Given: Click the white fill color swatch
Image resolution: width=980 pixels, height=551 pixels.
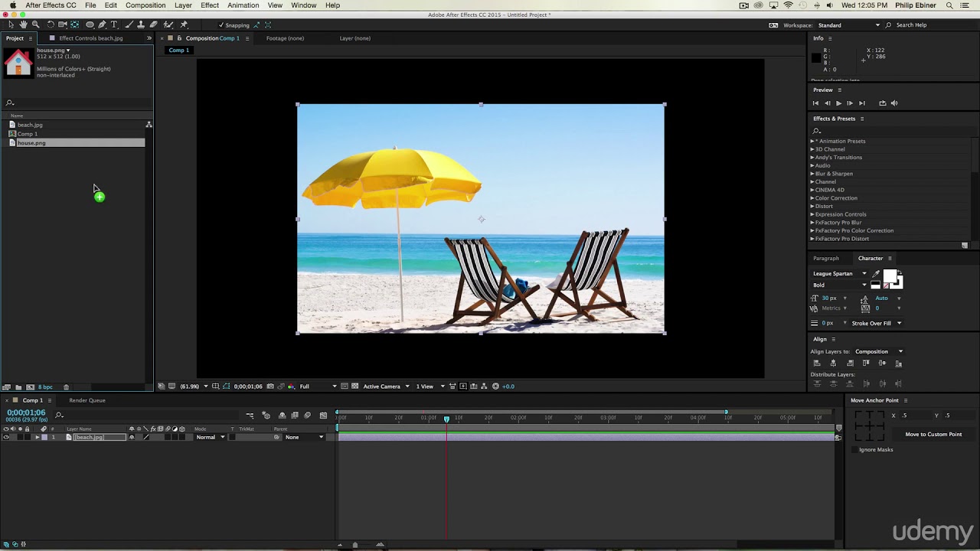Looking at the screenshot, I should (890, 277).
